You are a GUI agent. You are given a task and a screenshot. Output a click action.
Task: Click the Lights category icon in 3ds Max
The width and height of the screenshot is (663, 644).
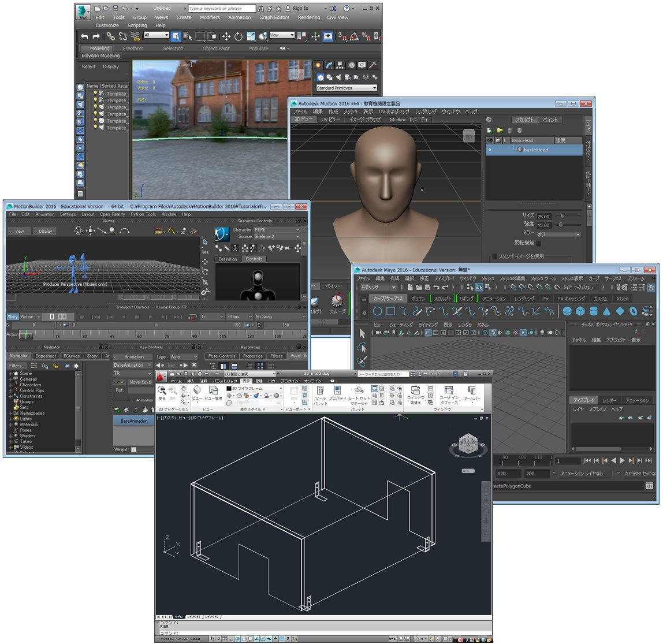coord(338,77)
